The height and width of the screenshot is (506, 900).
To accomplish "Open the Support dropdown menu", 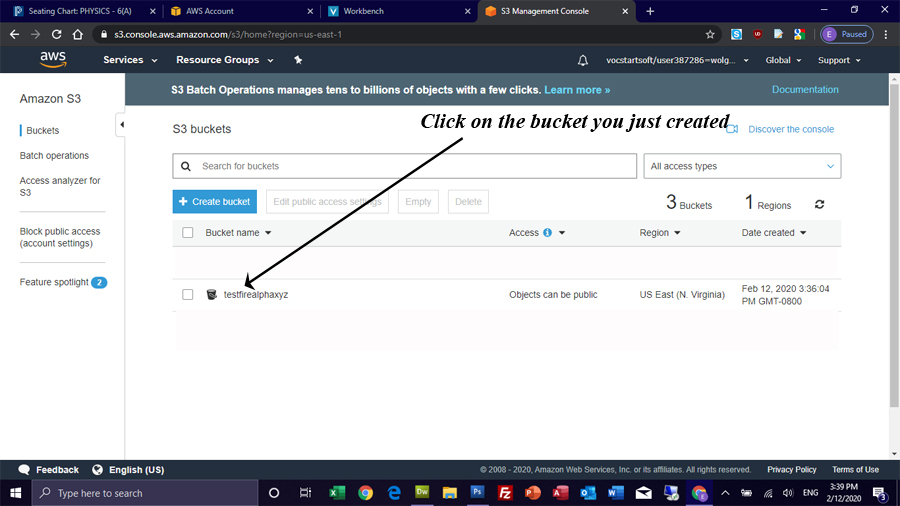I will (839, 60).
